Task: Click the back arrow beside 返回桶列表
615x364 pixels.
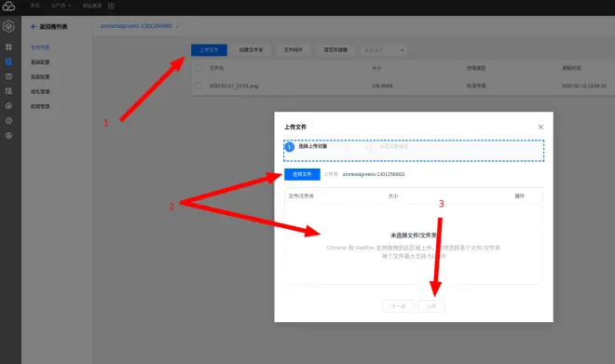Action: (x=34, y=27)
